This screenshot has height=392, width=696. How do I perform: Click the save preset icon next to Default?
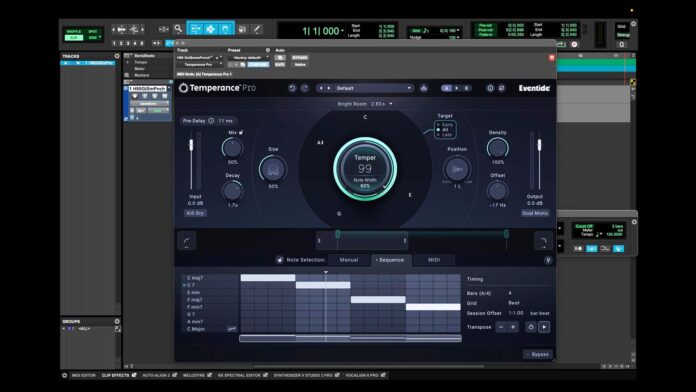click(x=424, y=88)
